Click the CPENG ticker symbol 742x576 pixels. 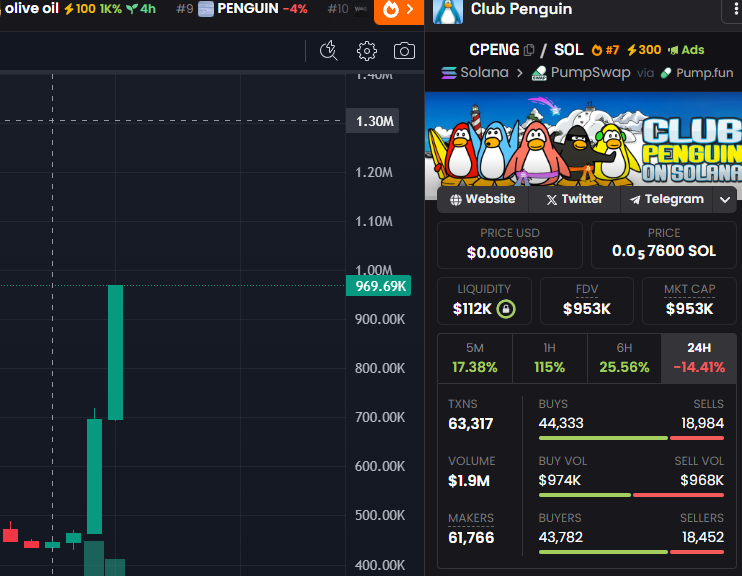tap(494, 50)
